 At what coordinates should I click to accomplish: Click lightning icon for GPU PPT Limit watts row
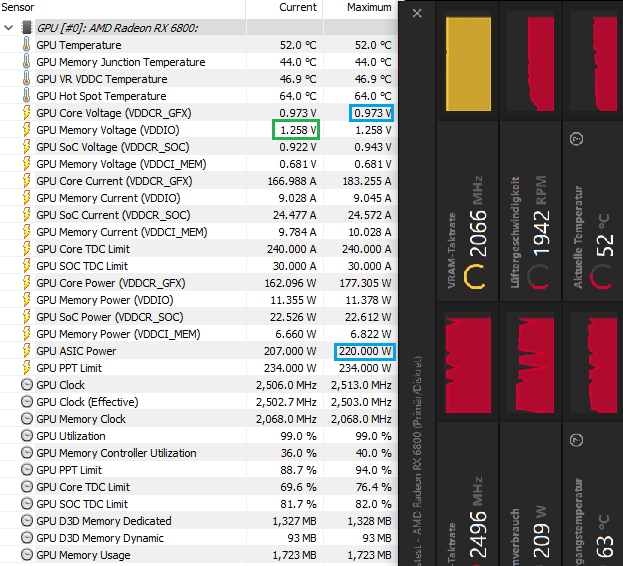pyautogui.click(x=26, y=368)
